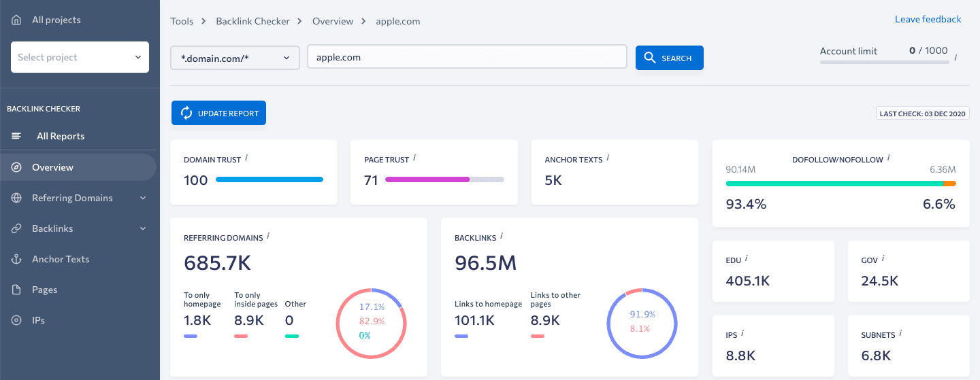
Task: Click the 1.8K To only homepage value
Action: pyautogui.click(x=198, y=320)
